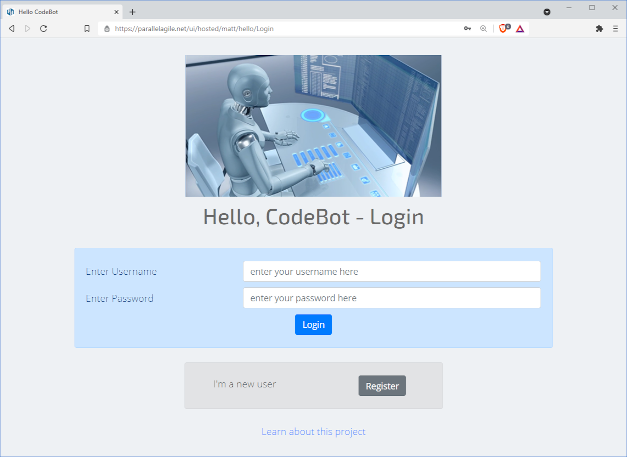Open Brave Rewards triangle icon
This screenshot has width=627, height=457.
[520, 29]
